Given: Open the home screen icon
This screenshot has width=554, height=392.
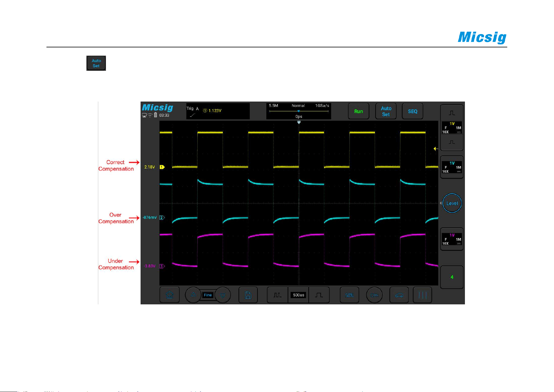Looking at the screenshot, I should point(170,295).
